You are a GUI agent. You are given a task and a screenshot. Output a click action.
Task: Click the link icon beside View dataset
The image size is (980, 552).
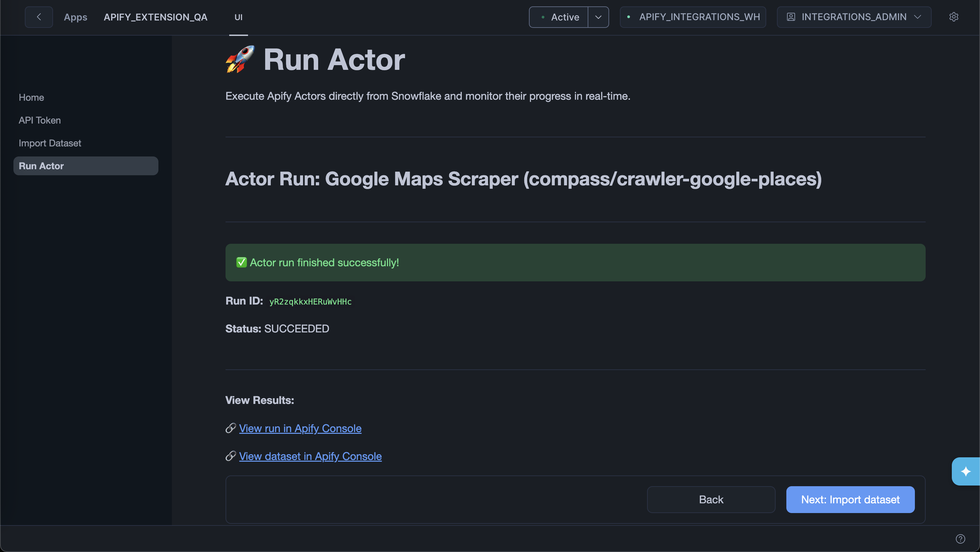(230, 456)
